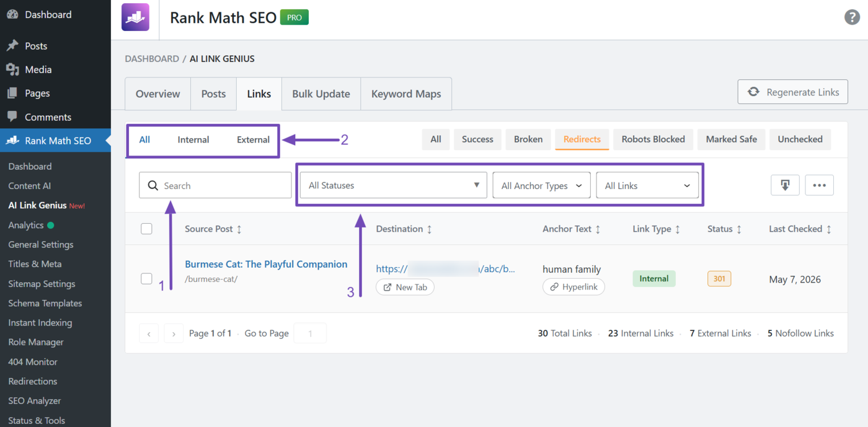Select the Redirects filter
The image size is (868, 427).
pyautogui.click(x=582, y=139)
